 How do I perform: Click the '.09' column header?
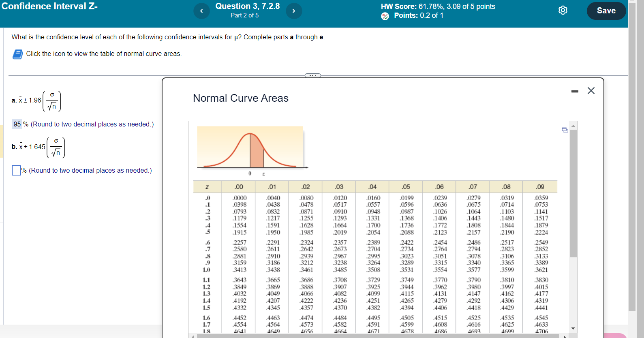coord(540,187)
